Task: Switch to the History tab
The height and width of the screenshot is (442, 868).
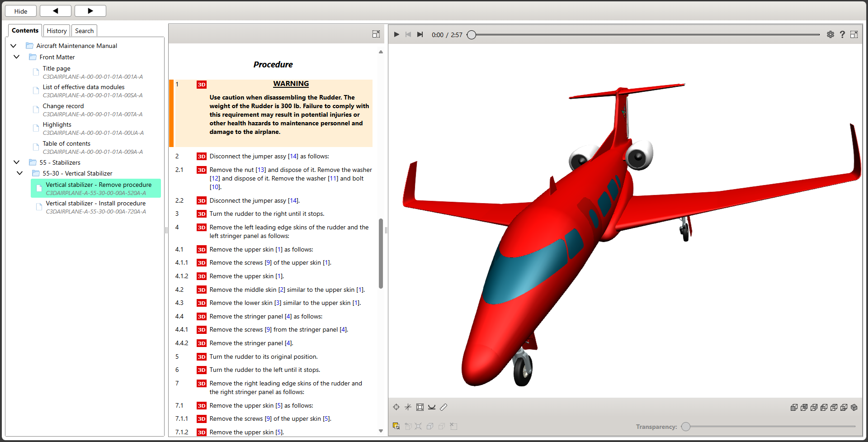Action: pyautogui.click(x=57, y=31)
